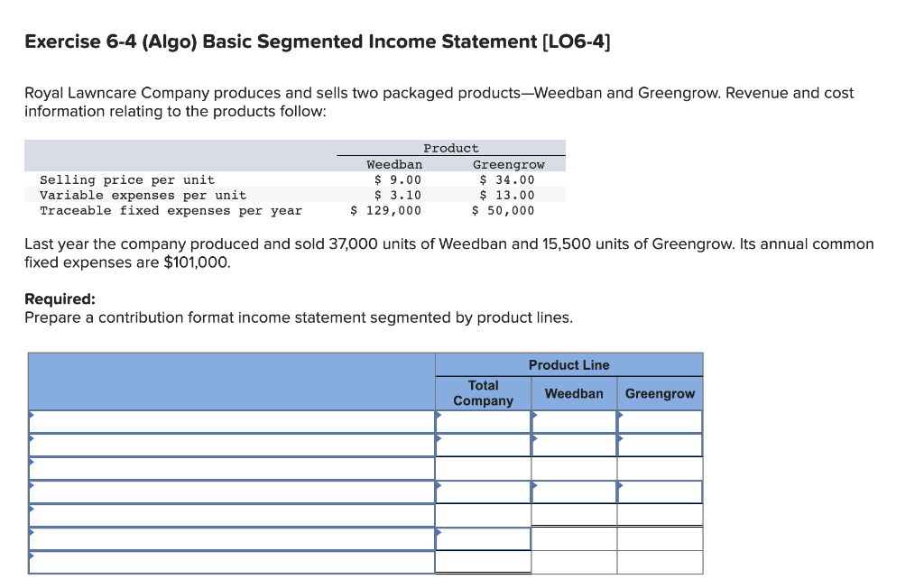
Task: Click the Greengrow column header
Action: coord(660,393)
